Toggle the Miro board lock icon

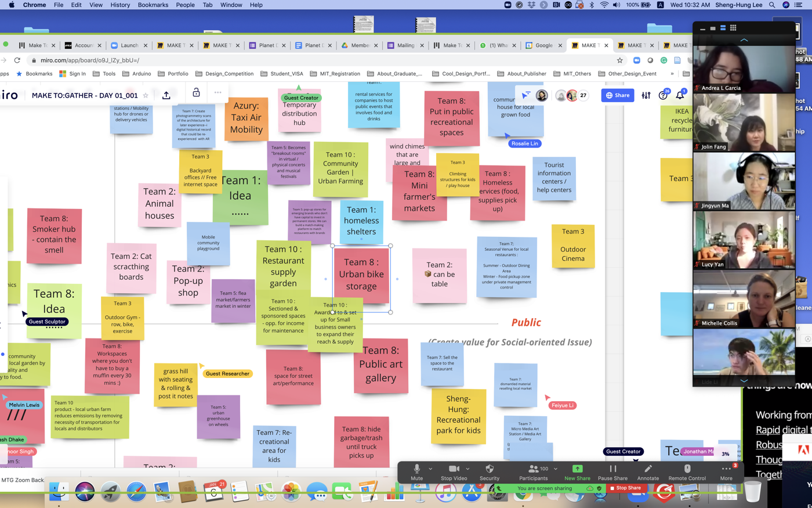196,93
